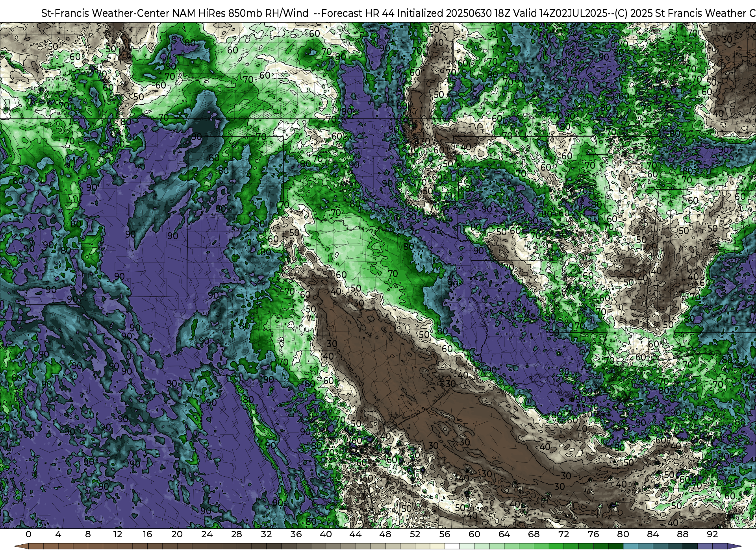Viewport: 756px width, 551px height.
Task: Click the colorbar label '32'
Action: 267,534
